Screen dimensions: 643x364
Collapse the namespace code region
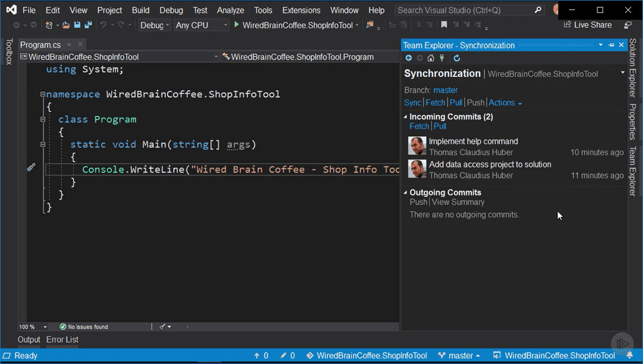click(x=42, y=94)
